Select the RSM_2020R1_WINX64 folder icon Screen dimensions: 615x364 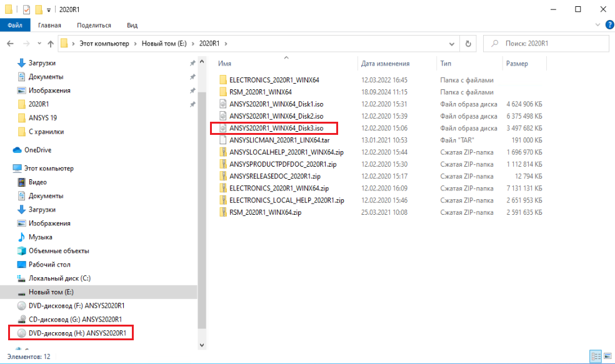[x=222, y=92]
